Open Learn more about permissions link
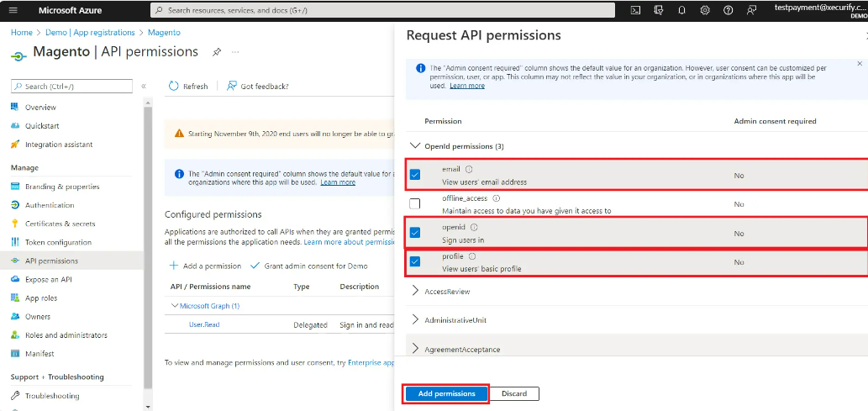Viewport: 868px width, 411px height. (350, 242)
